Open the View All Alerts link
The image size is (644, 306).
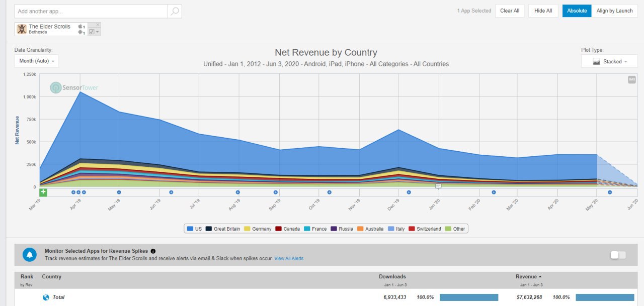coord(289,259)
